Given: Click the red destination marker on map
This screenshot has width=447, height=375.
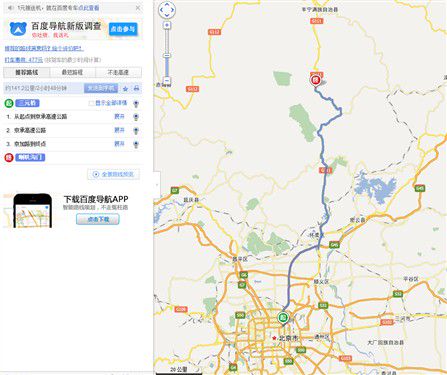Looking at the screenshot, I should click(x=315, y=81).
